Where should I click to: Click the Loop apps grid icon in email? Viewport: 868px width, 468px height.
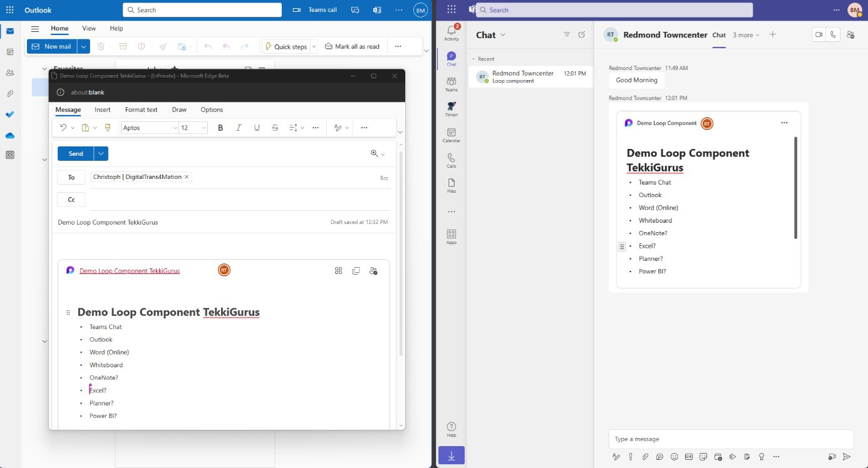[x=338, y=271]
